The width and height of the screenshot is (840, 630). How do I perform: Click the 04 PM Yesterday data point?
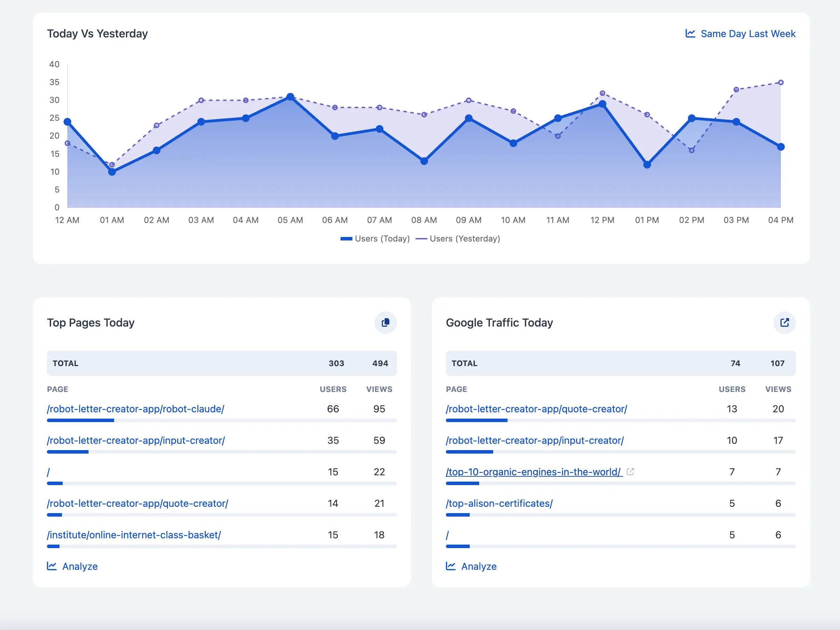tap(781, 82)
